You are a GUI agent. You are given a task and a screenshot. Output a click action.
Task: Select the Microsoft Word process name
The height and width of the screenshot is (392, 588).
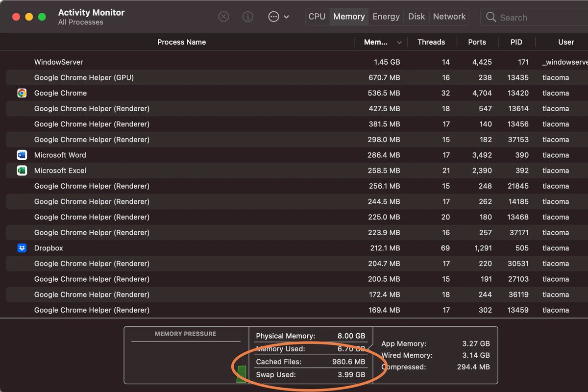[x=60, y=155]
